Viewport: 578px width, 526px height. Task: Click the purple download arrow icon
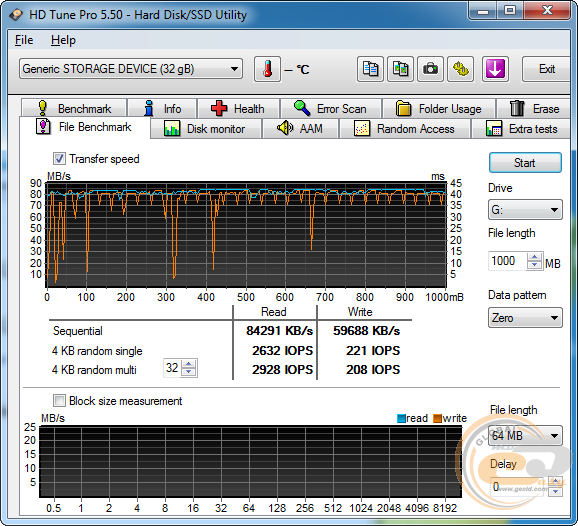(495, 69)
